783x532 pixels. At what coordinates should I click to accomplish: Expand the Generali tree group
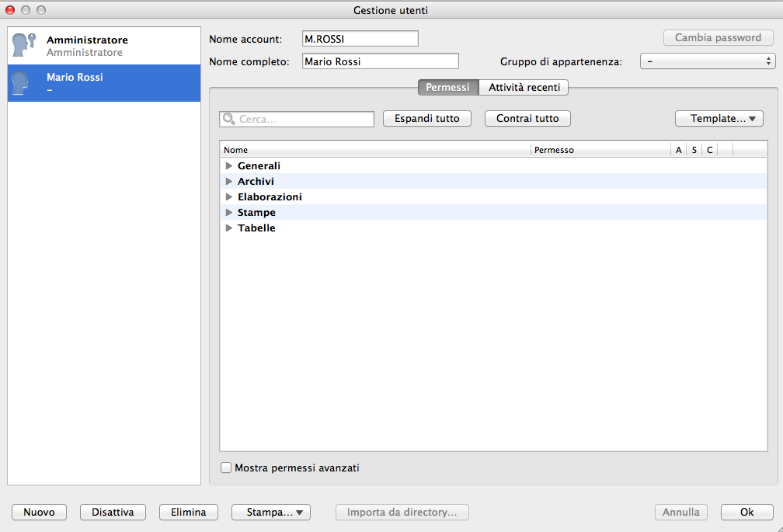(x=229, y=166)
